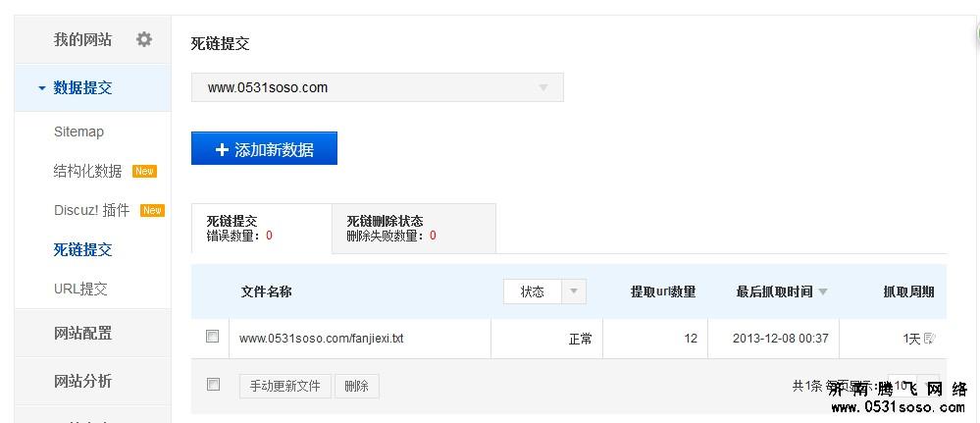The height and width of the screenshot is (423, 980).
Task: Collapse the 数据提交 menu section
Action: tap(92, 87)
